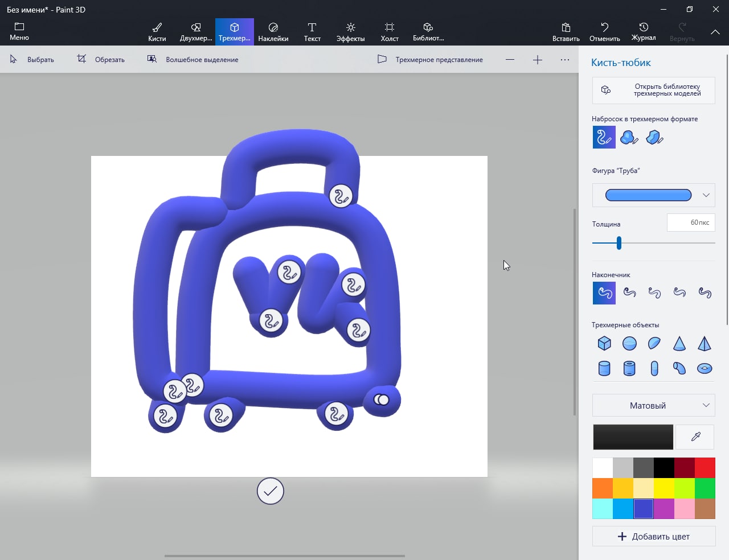Screen dimensions: 729x560
Task: Activate Волшебное выделение tool
Action: tap(193, 59)
